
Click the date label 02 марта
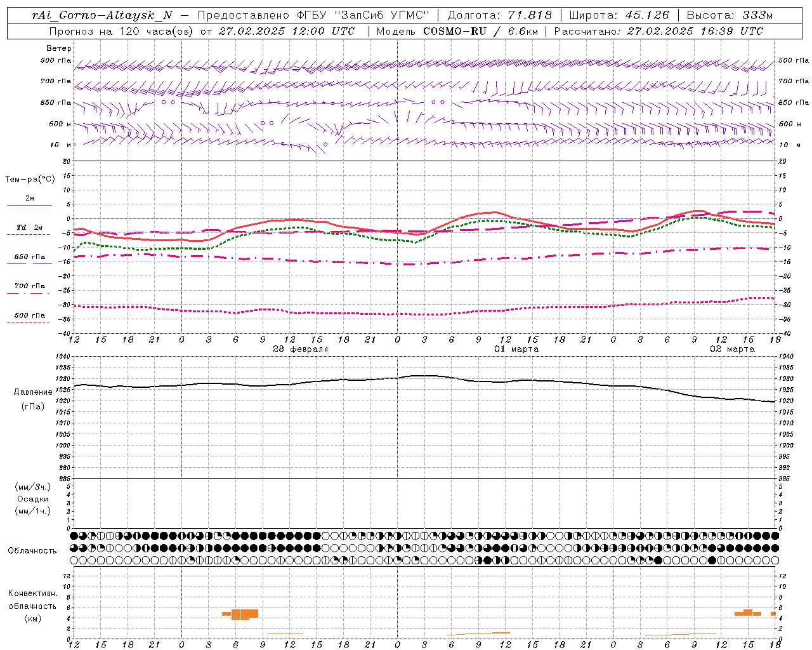(732, 349)
